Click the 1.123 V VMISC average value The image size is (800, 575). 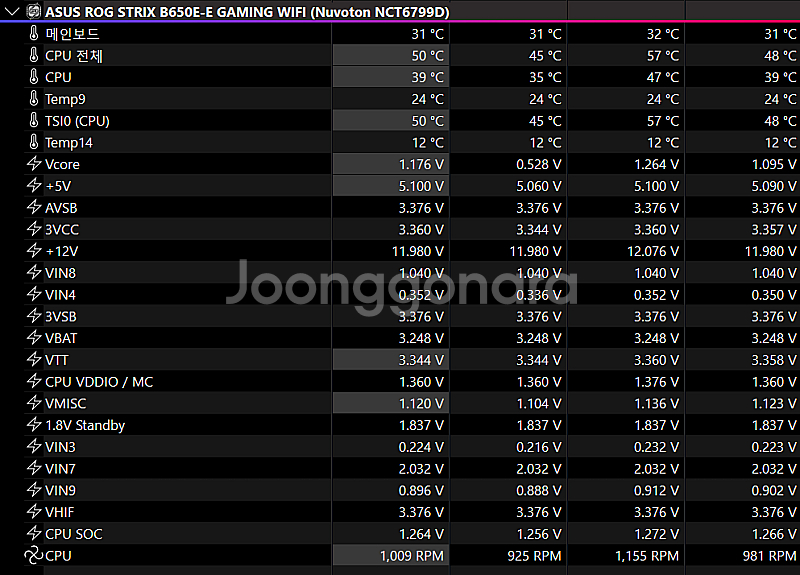coord(773,404)
